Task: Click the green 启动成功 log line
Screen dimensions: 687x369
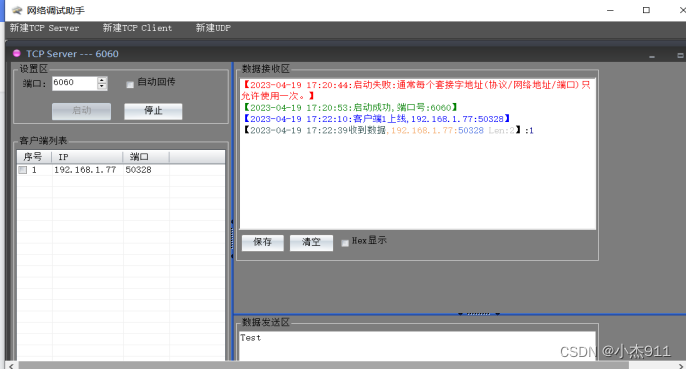Action: (350, 107)
